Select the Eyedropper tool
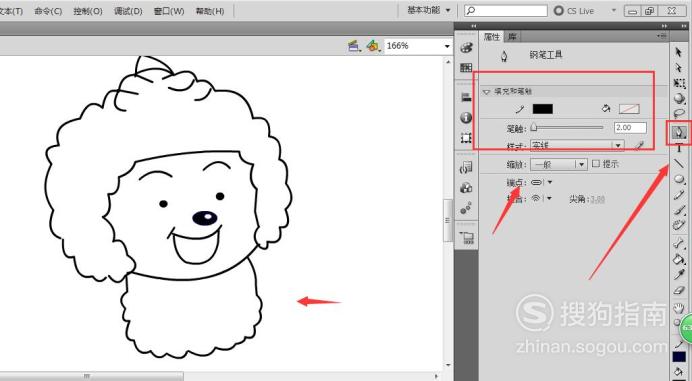692x381 pixels. 679,274
